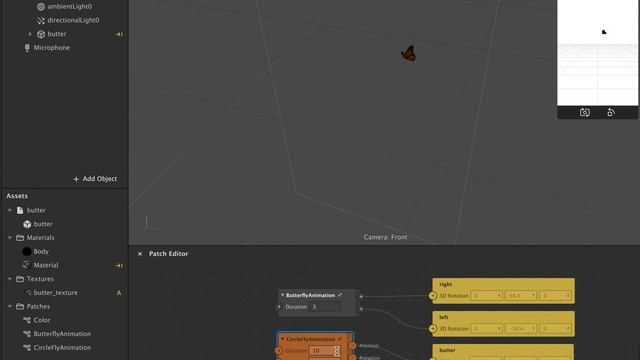The width and height of the screenshot is (640, 360).
Task: Click the simulator rotate-device icon
Action: [611, 113]
